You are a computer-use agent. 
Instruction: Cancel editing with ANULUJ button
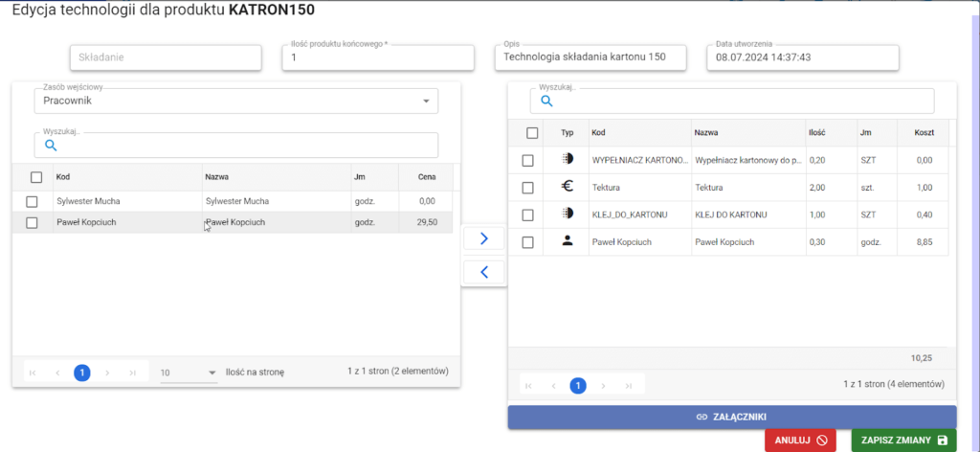[x=800, y=440]
